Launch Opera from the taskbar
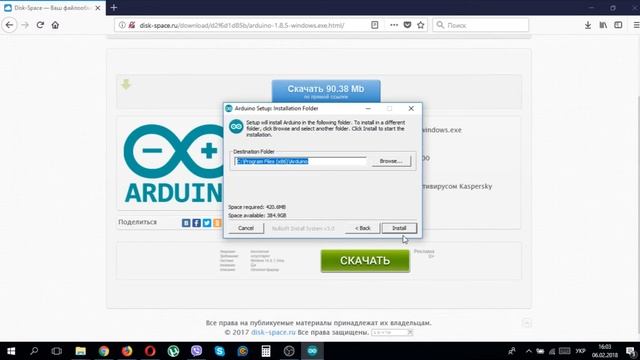The height and width of the screenshot is (360, 640). coord(150,351)
